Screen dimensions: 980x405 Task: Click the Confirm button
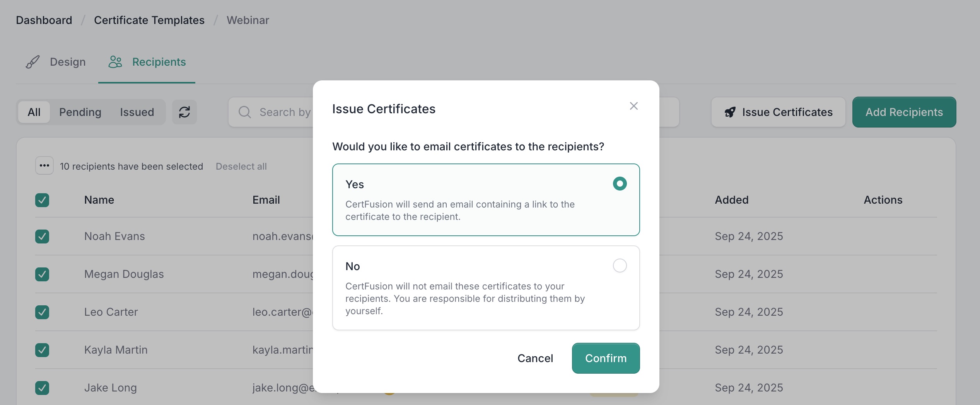pos(605,358)
